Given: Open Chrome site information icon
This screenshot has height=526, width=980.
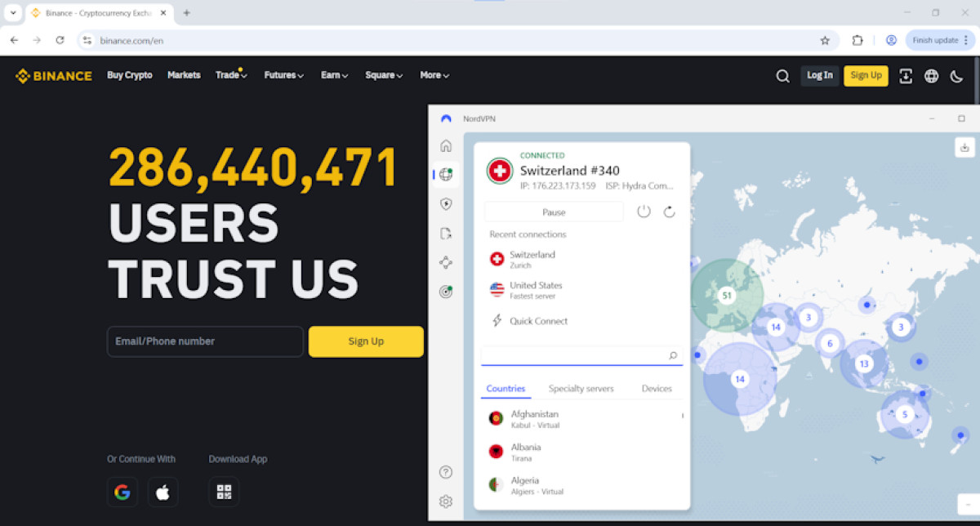Looking at the screenshot, I should tap(87, 40).
